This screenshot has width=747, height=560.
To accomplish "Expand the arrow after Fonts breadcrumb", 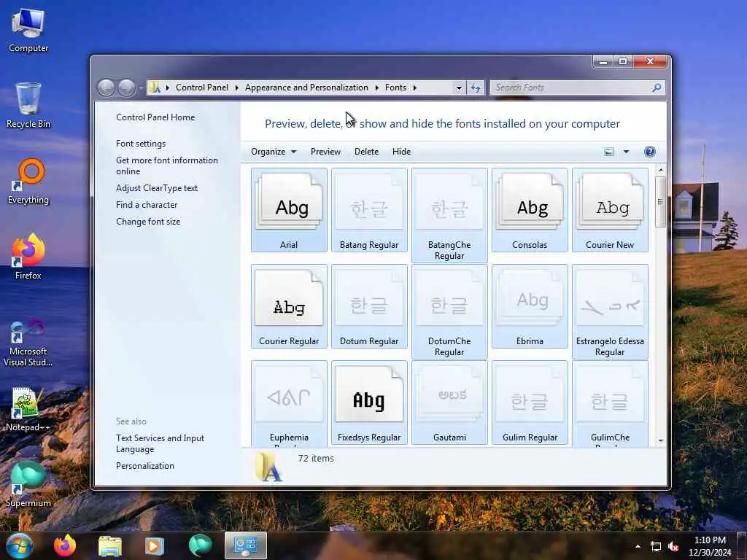I will 415,87.
